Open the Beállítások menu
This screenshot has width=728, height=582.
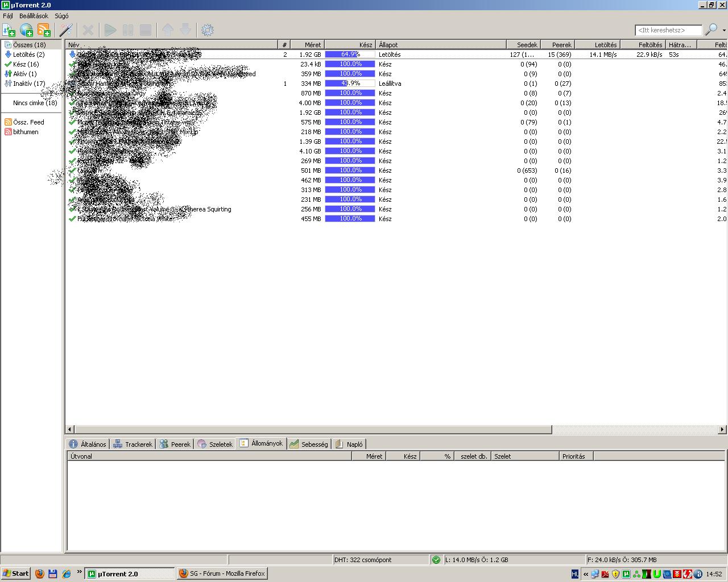click(x=34, y=16)
